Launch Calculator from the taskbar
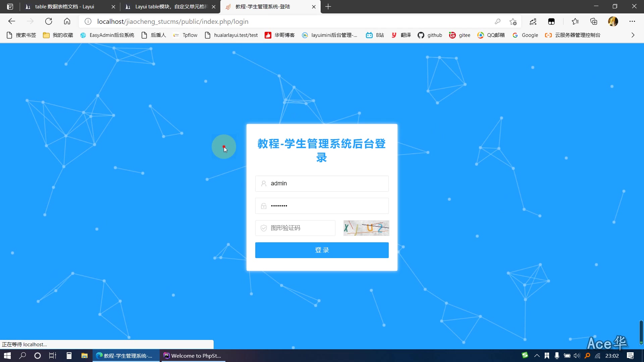The height and width of the screenshot is (362, 644). pyautogui.click(x=69, y=356)
